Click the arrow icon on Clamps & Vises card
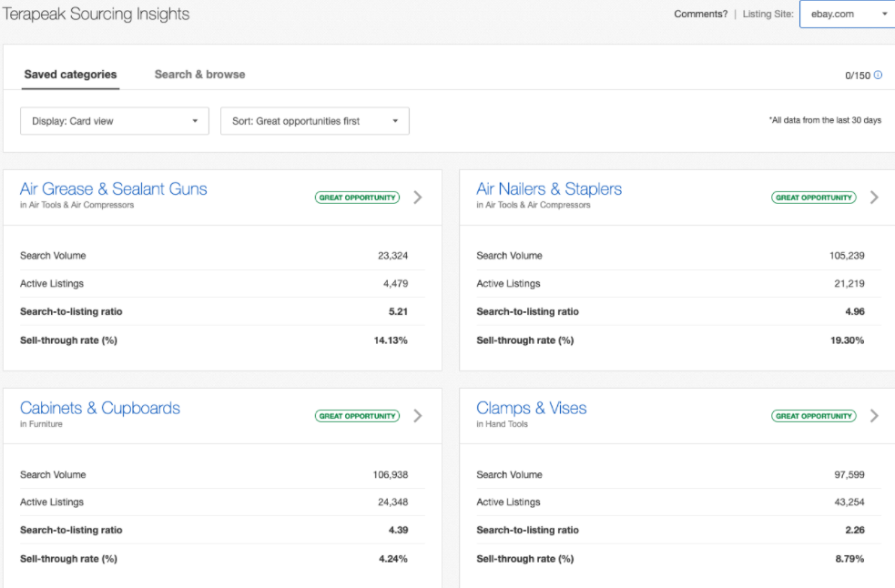 click(874, 416)
